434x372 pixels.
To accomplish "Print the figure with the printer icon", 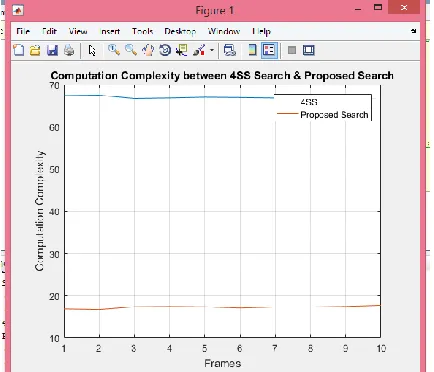I will click(69, 50).
